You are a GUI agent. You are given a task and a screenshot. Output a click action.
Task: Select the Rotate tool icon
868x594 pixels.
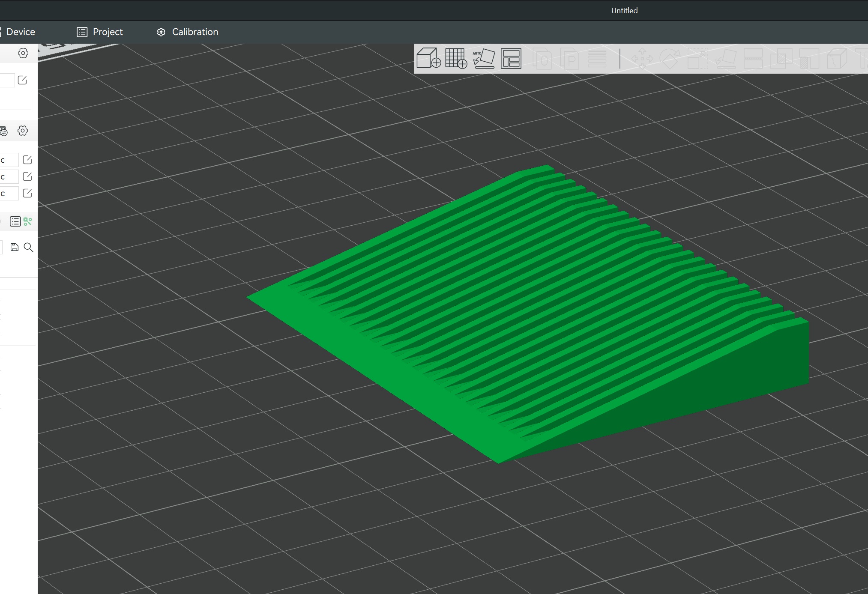click(670, 58)
